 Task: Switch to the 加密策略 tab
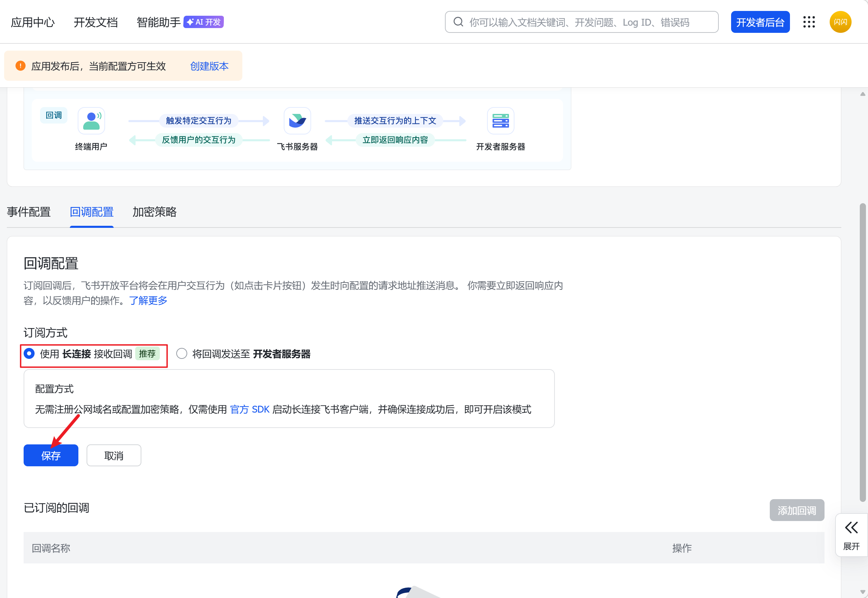[x=154, y=212]
